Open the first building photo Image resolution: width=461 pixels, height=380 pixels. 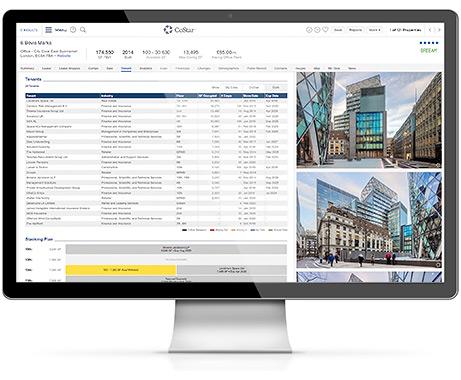coord(369,120)
